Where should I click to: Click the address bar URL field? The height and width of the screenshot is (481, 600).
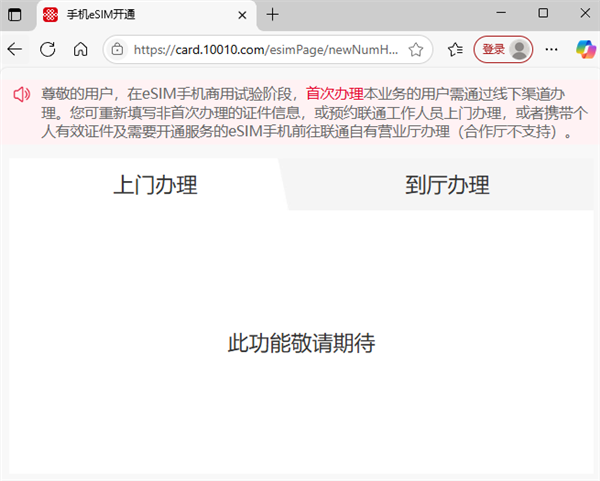(265, 49)
